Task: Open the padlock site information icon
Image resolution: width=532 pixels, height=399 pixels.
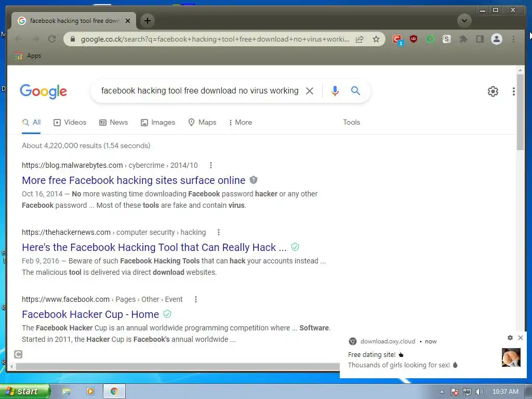Action: [x=73, y=39]
